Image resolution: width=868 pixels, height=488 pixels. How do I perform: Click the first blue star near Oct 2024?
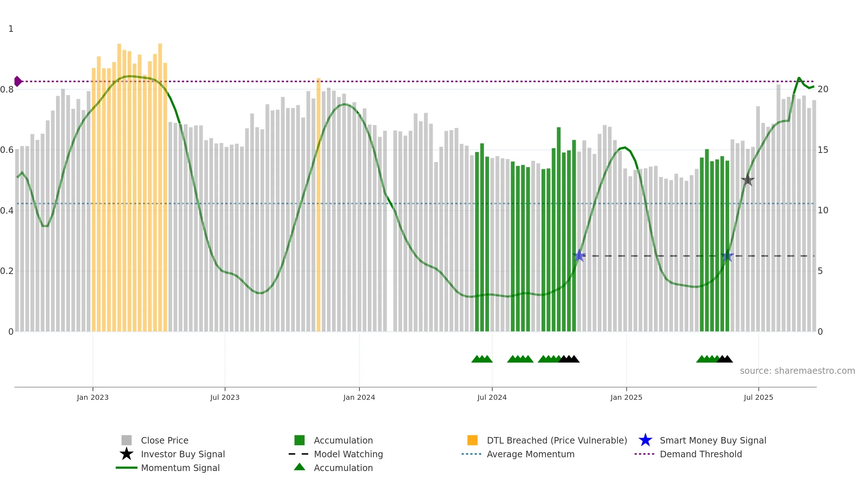(x=579, y=256)
